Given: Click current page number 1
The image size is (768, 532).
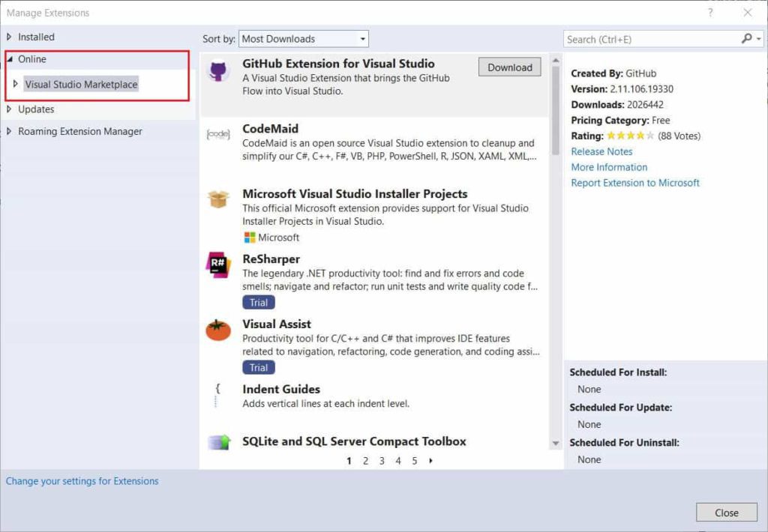Looking at the screenshot, I should coord(349,461).
